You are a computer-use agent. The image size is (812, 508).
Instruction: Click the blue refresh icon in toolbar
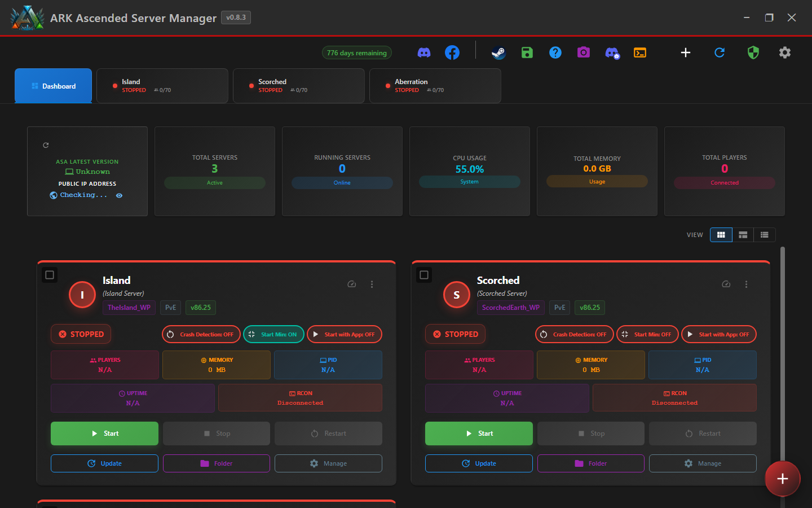pyautogui.click(x=720, y=52)
